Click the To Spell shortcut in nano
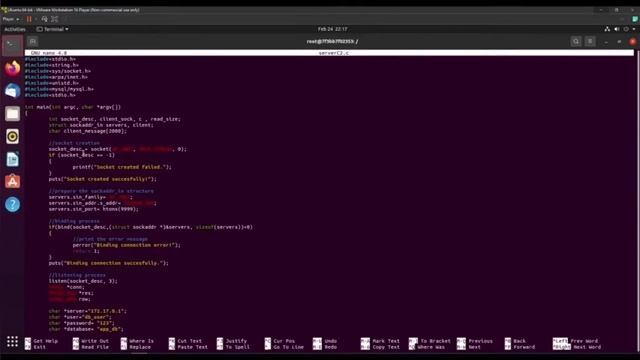The width and height of the screenshot is (640, 360). pos(232,347)
